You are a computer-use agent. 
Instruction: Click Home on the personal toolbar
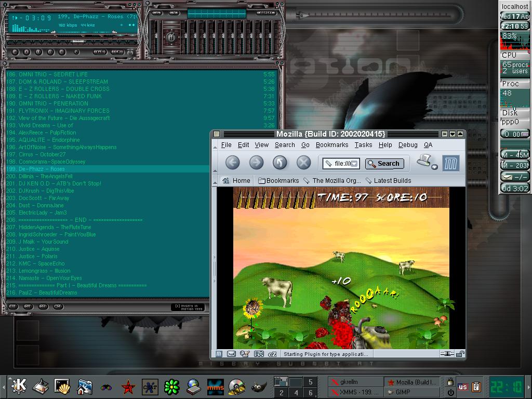pos(236,180)
